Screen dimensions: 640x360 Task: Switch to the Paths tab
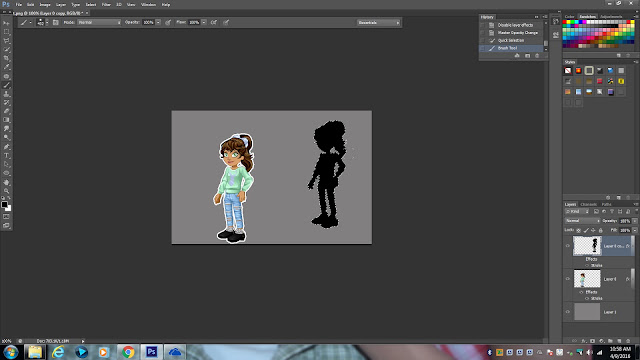(x=607, y=204)
